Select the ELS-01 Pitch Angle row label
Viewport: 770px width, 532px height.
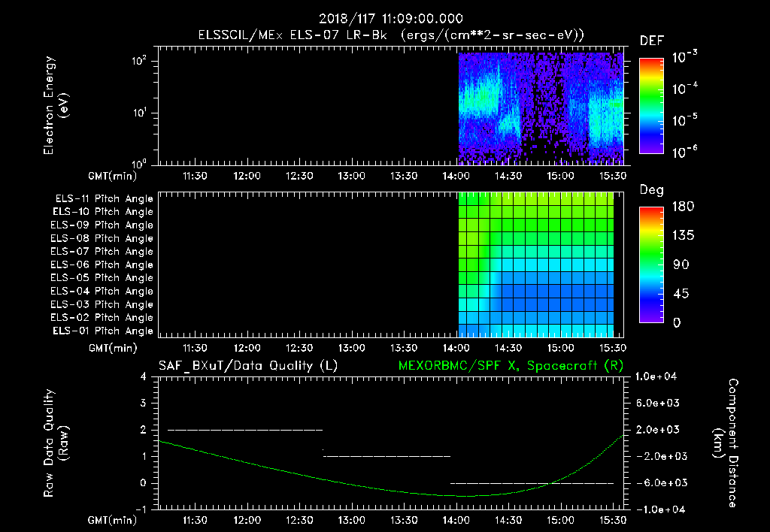tap(103, 331)
